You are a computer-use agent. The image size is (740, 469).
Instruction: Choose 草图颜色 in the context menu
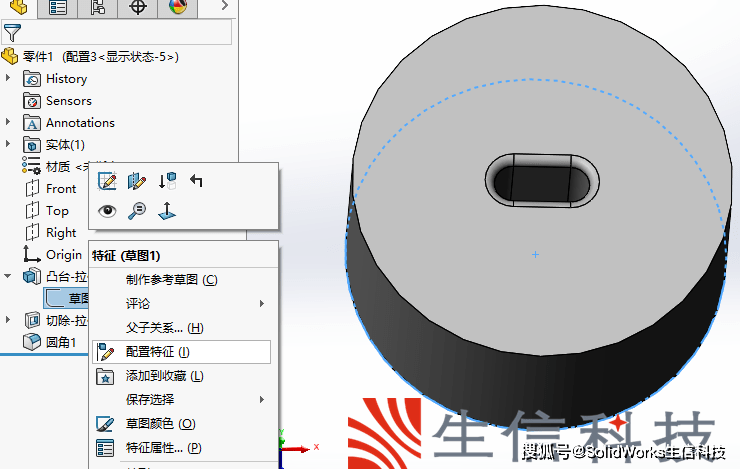160,424
